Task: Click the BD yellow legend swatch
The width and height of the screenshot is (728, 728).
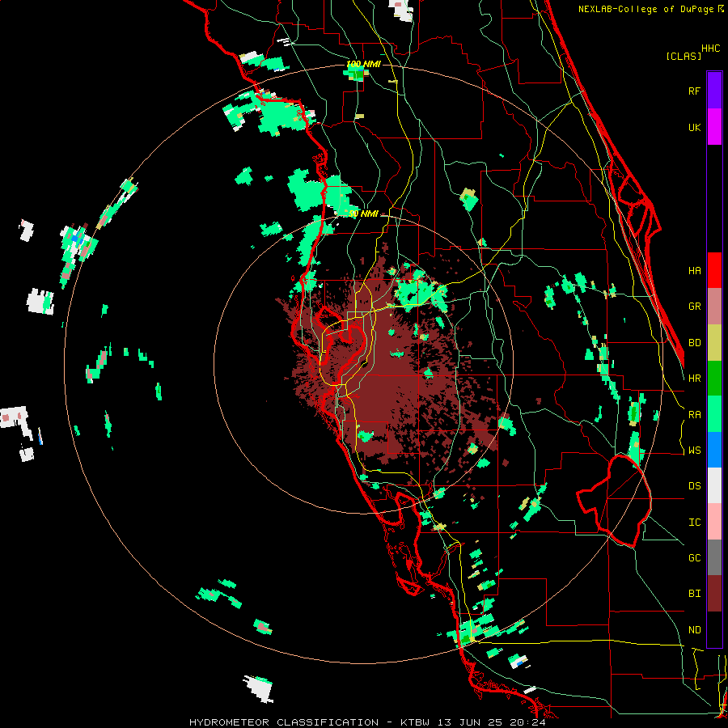Action: (714, 343)
